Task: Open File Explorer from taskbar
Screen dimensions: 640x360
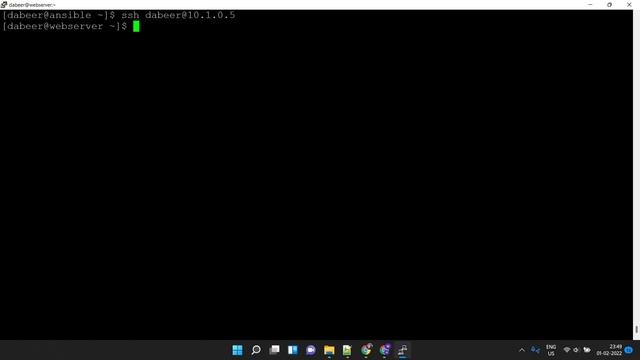Action: pyautogui.click(x=329, y=350)
